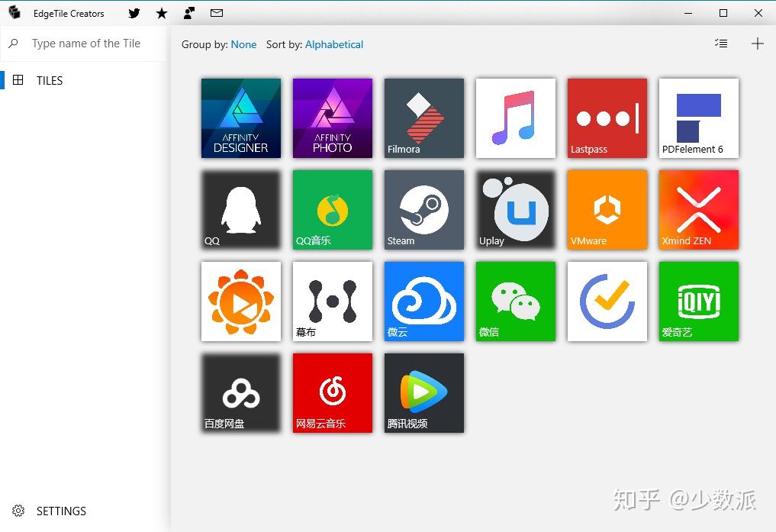The height and width of the screenshot is (532, 776).
Task: Open the Lastpass tile
Action: tap(607, 118)
